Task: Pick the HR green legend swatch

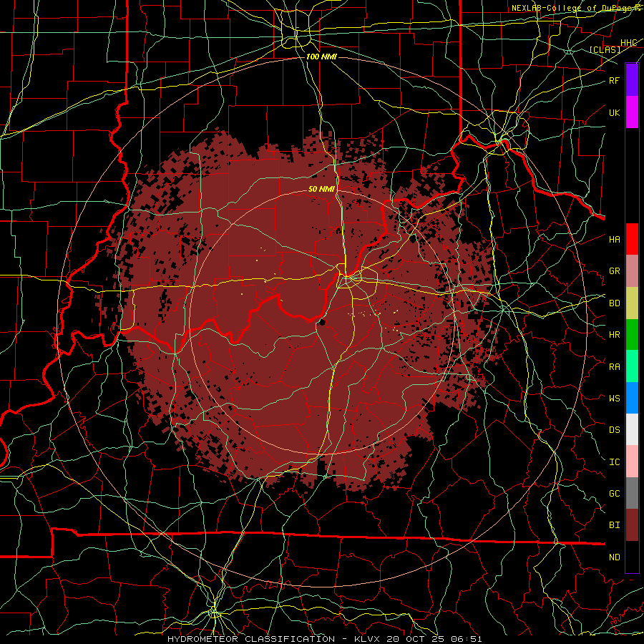Action: pos(632,335)
